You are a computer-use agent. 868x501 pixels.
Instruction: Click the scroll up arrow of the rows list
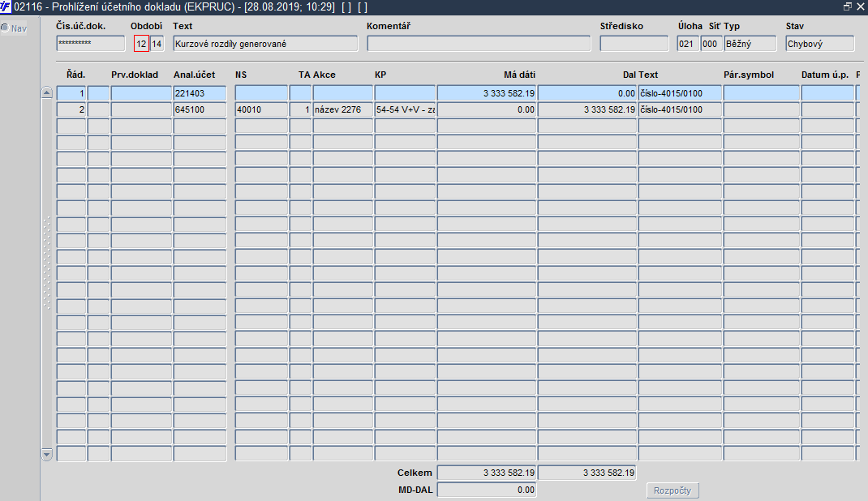46,93
